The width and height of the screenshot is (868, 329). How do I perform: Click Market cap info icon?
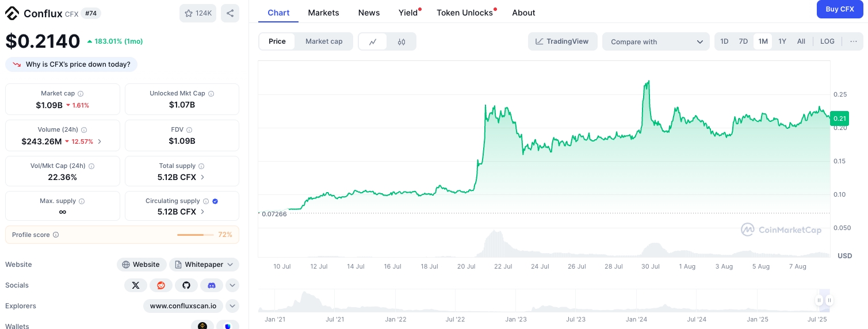coord(81,93)
